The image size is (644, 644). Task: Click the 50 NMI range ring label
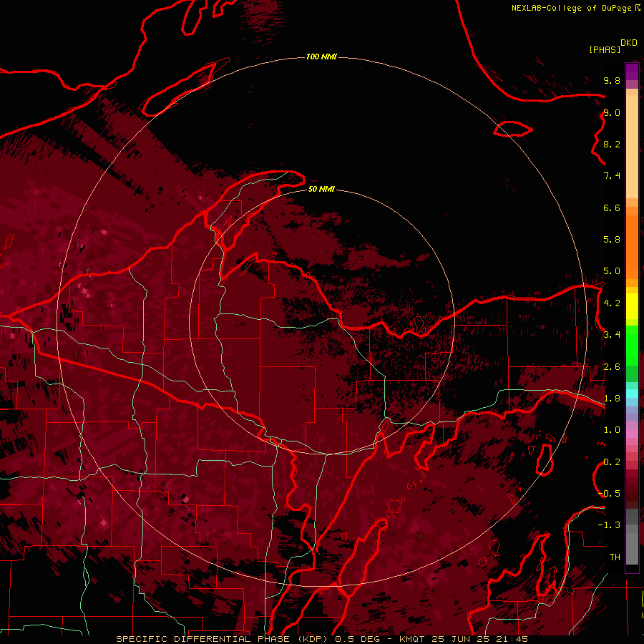pyautogui.click(x=321, y=189)
